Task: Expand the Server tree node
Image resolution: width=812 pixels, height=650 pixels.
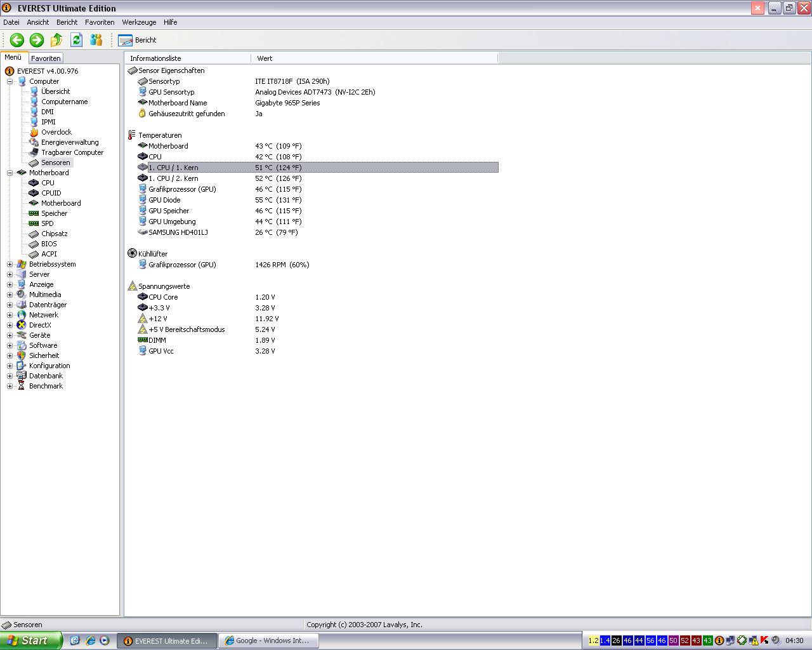Action: tap(10, 274)
